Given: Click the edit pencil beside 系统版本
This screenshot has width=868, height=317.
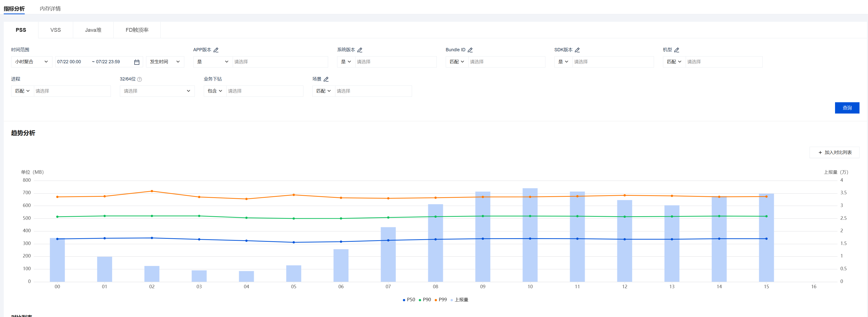Looking at the screenshot, I should click(x=360, y=50).
